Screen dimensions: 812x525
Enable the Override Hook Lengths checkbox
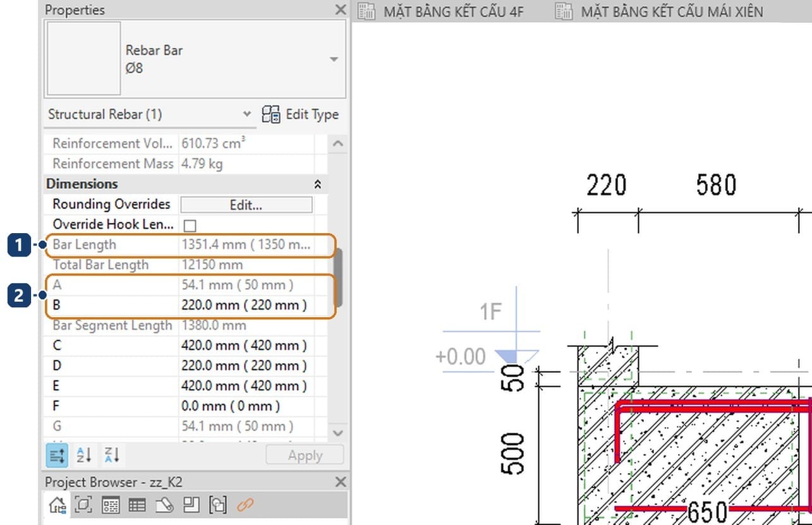(x=190, y=225)
